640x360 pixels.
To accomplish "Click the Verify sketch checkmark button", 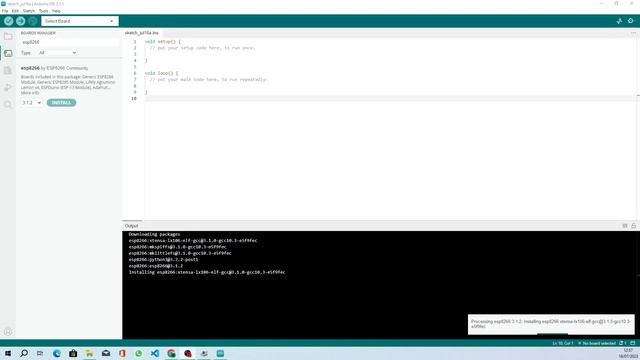I will (x=9, y=21).
